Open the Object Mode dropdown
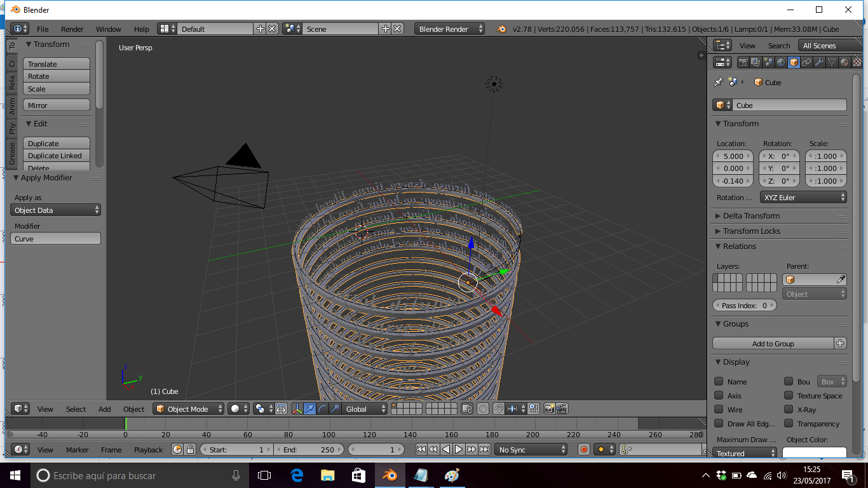 [x=189, y=409]
